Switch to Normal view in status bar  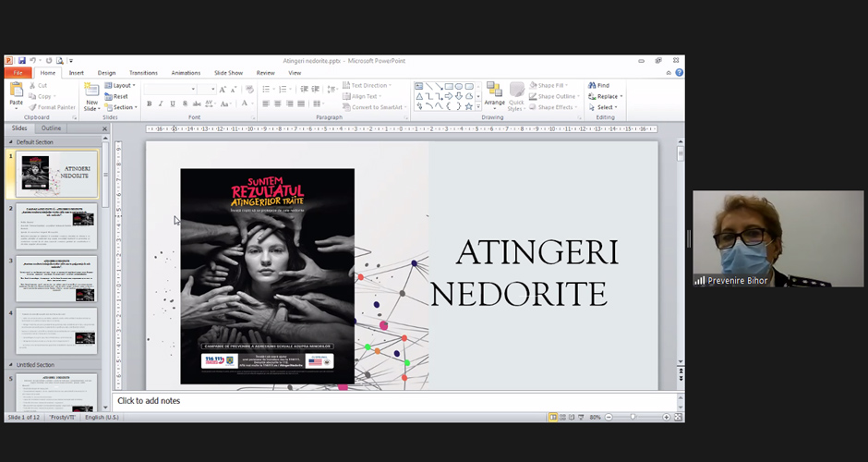click(552, 417)
